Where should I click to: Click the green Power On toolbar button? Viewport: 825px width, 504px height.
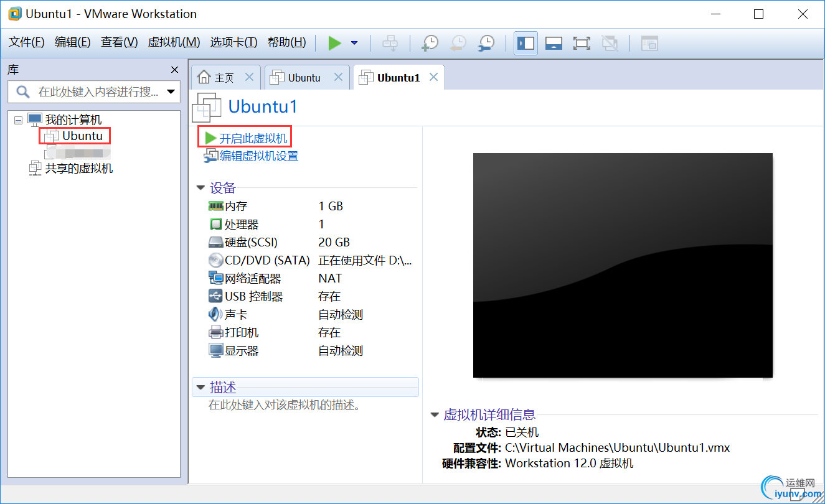point(335,43)
